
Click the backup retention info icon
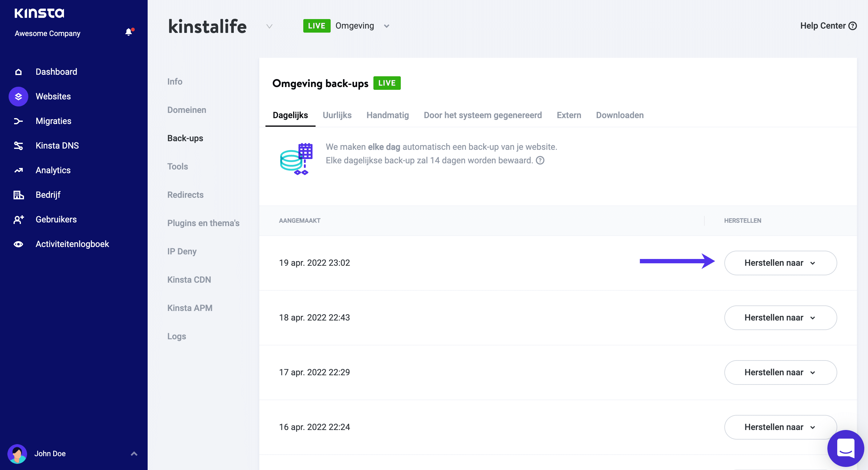540,160
